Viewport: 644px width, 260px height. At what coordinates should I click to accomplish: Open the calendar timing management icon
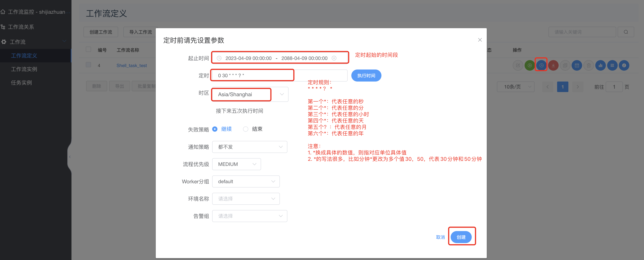576,65
